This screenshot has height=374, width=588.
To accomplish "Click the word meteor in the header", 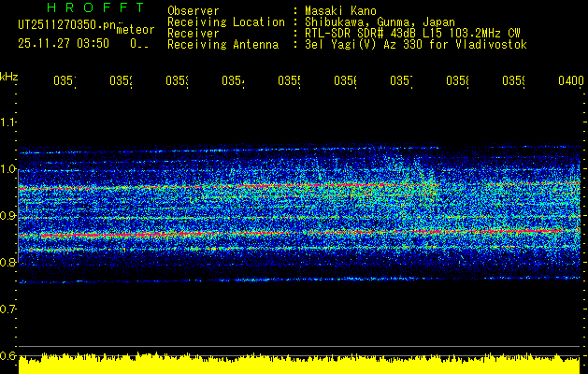I will [136, 30].
